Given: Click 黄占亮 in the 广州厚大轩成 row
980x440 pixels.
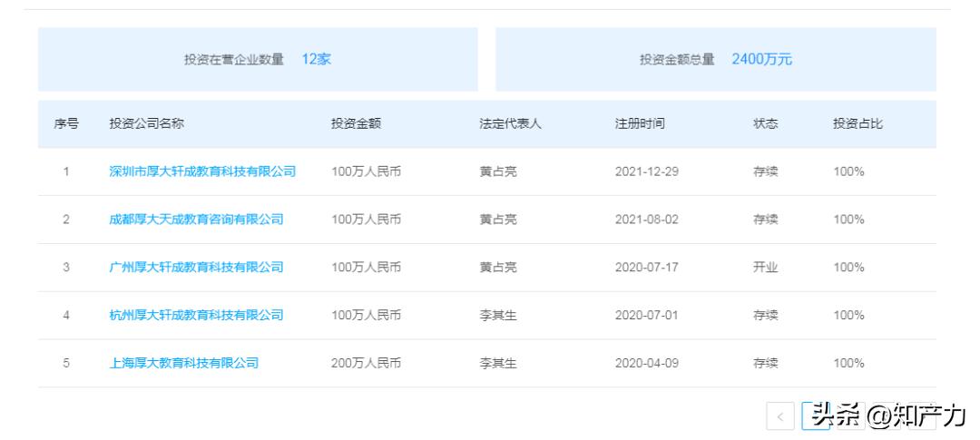Looking at the screenshot, I should (x=498, y=268).
